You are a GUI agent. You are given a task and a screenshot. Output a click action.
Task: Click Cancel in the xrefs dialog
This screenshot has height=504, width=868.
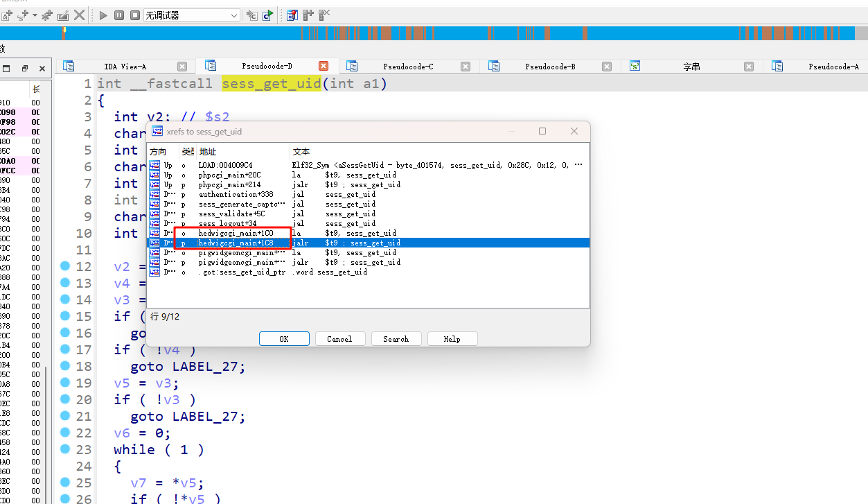339,339
